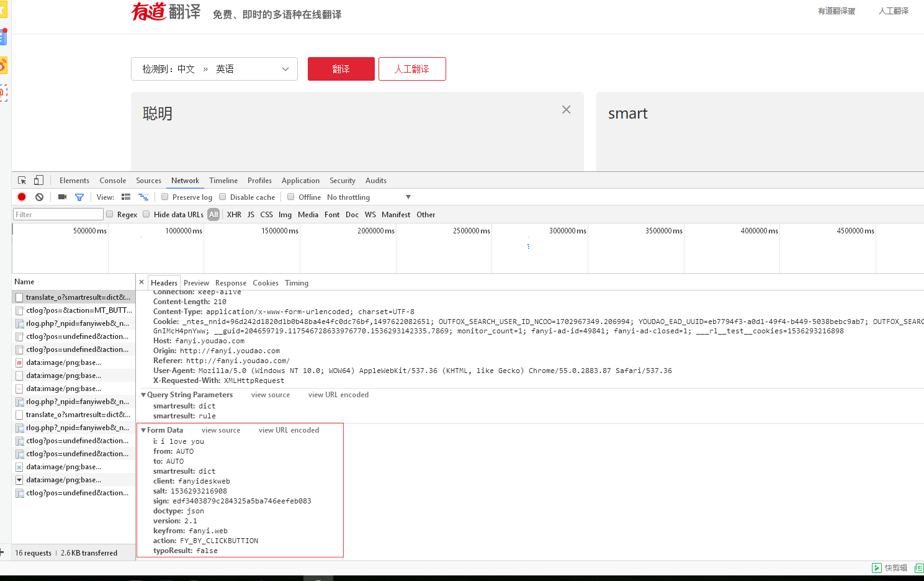This screenshot has width=924, height=581.
Task: Select the Network tab
Action: tap(185, 181)
